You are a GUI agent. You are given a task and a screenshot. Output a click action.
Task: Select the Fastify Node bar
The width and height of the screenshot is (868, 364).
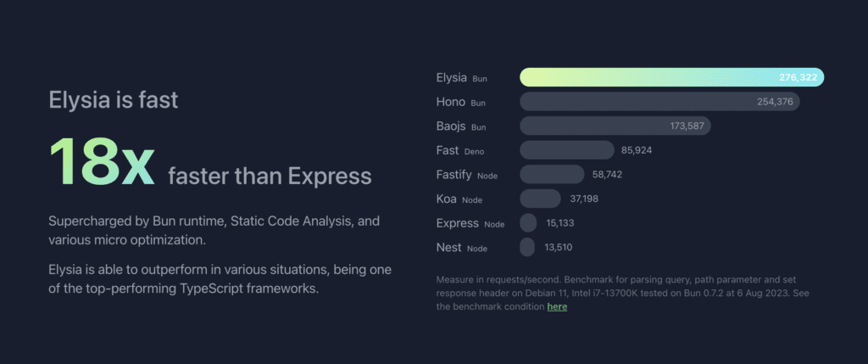tap(552, 175)
